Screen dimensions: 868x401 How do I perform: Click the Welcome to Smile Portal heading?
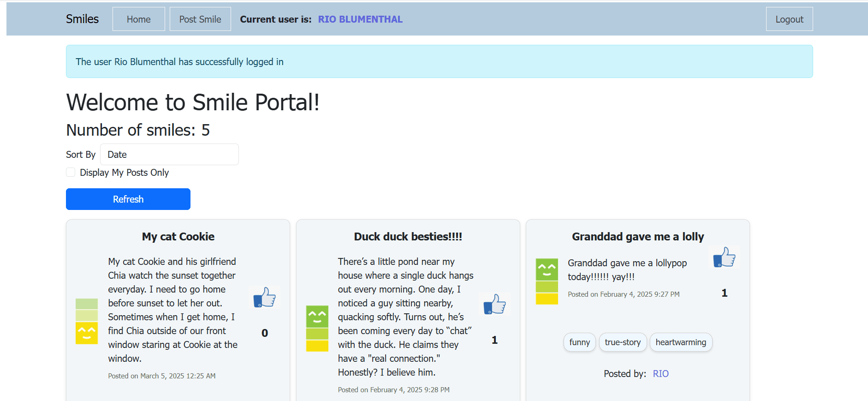(x=193, y=102)
